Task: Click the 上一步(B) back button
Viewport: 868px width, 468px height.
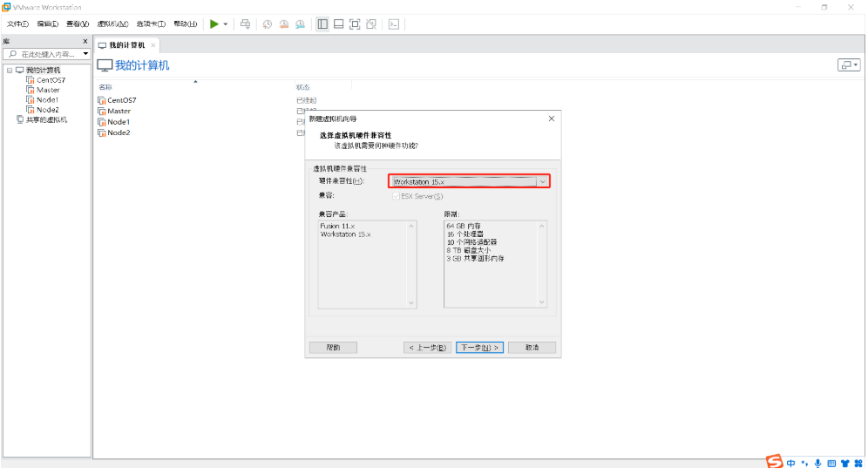Action: pyautogui.click(x=427, y=348)
